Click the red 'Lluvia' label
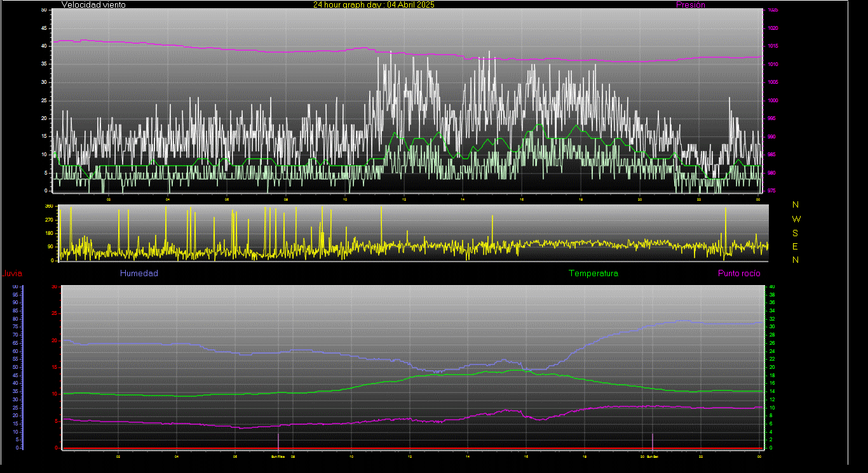 [x=12, y=274]
